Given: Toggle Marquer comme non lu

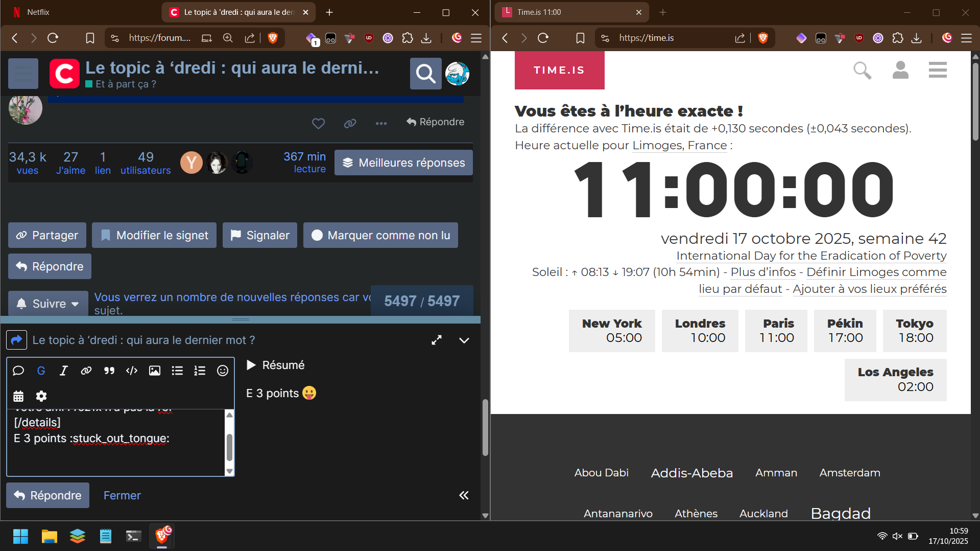Looking at the screenshot, I should [x=380, y=235].
